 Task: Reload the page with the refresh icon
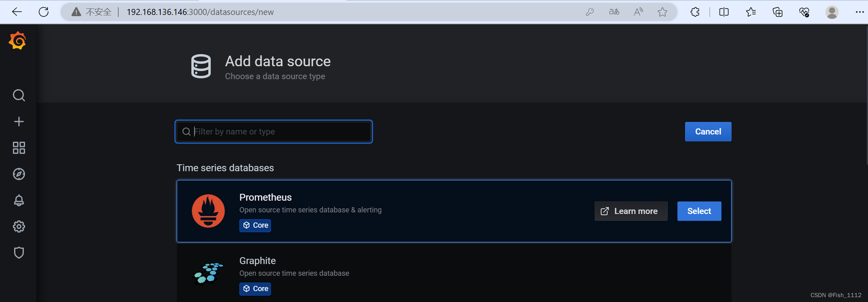(44, 12)
